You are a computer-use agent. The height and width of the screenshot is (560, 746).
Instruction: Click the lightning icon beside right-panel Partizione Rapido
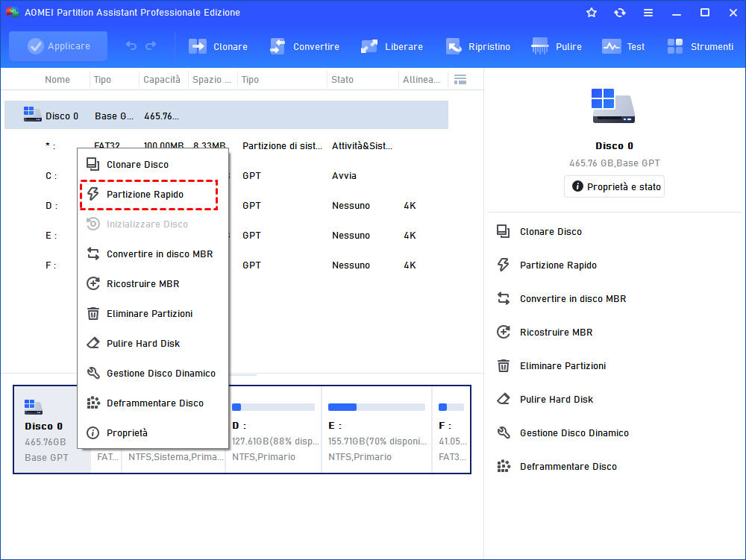pos(504,265)
